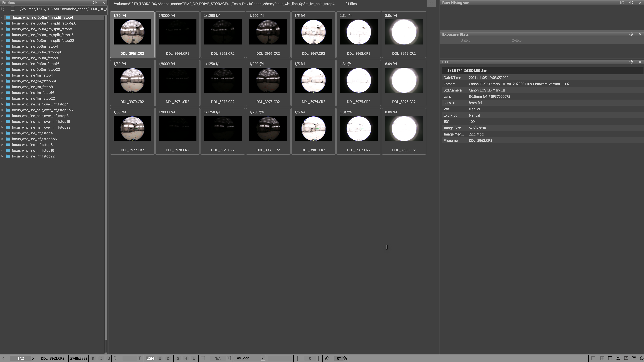644x362 pixels.
Task: Go up one folder level icon
Action: coord(13,9)
